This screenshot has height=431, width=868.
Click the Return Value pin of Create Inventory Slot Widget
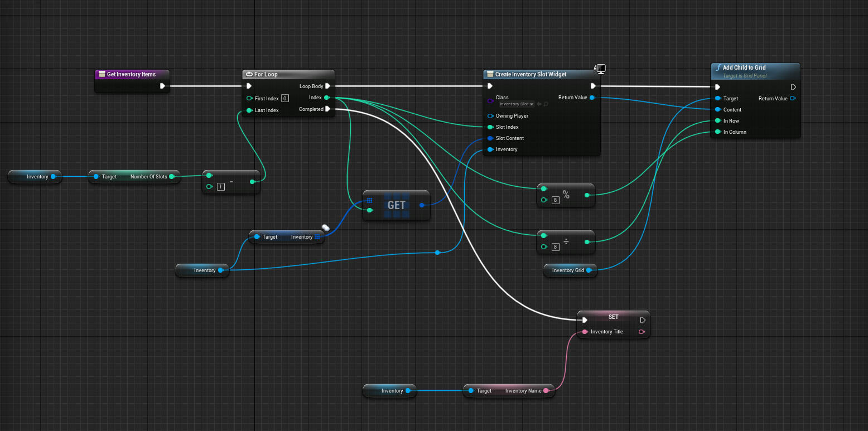[592, 98]
